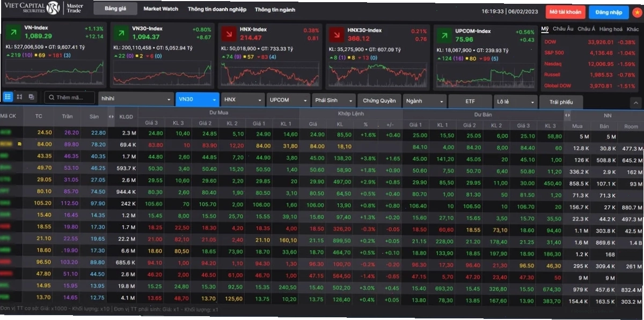Screen dimensions: 644x320
Task: Click the magnifier icon in the search box
Action: tap(51, 98)
